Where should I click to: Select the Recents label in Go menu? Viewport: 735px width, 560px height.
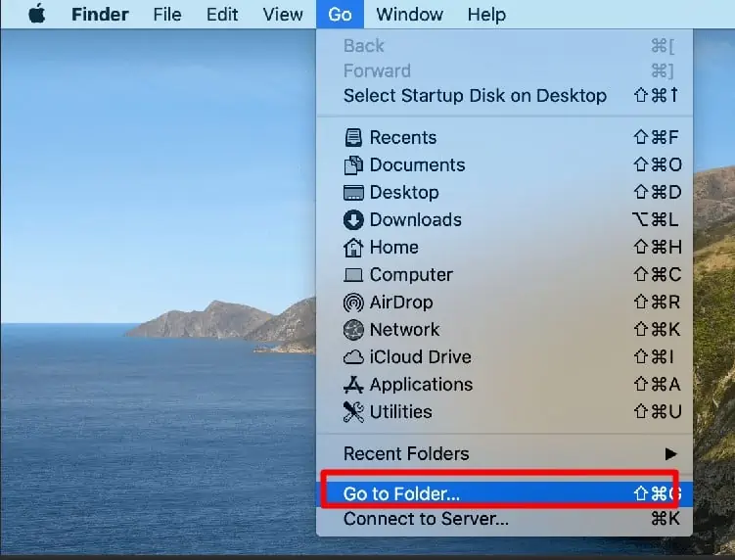[x=403, y=137]
